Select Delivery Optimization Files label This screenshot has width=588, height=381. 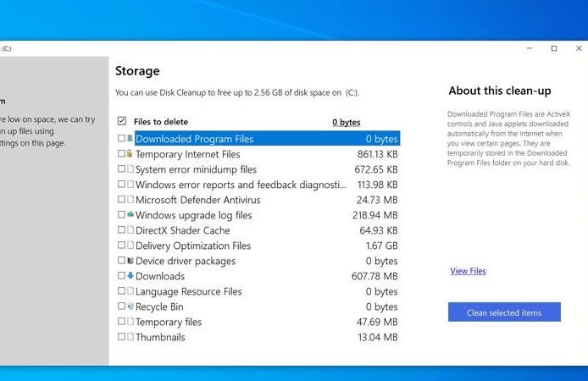point(192,246)
